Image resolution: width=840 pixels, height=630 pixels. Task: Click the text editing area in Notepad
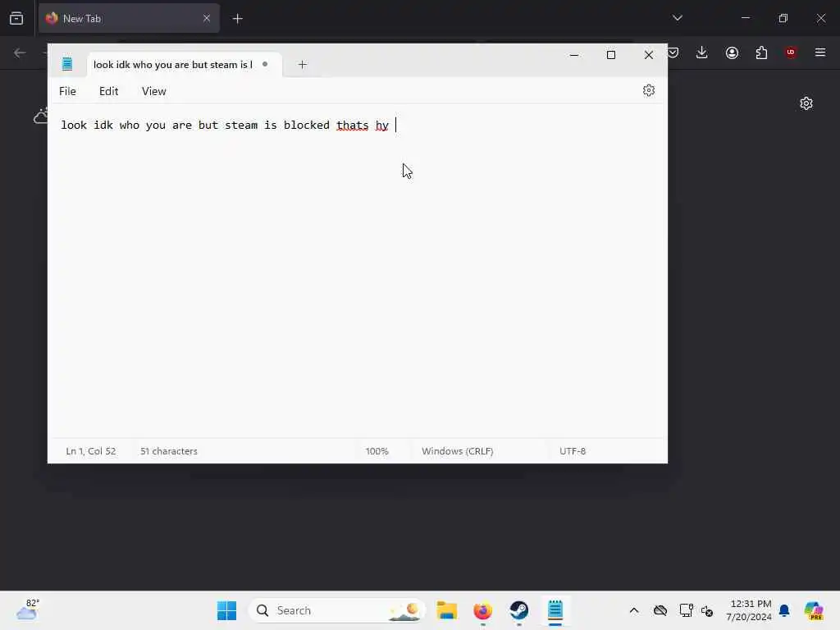point(358,271)
